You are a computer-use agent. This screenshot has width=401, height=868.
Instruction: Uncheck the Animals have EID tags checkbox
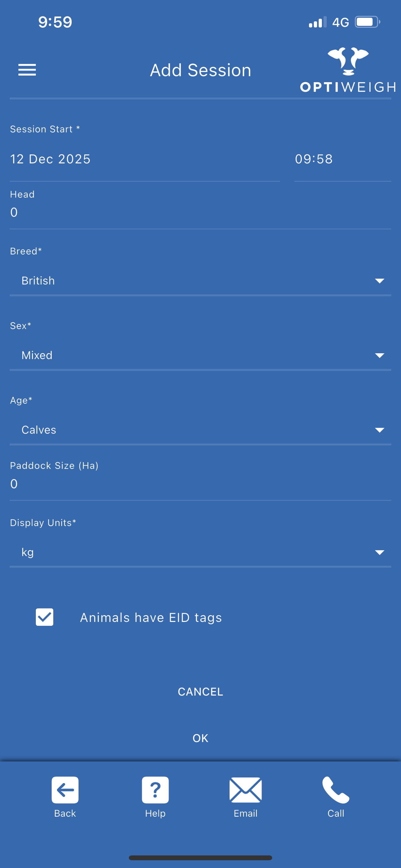click(45, 617)
